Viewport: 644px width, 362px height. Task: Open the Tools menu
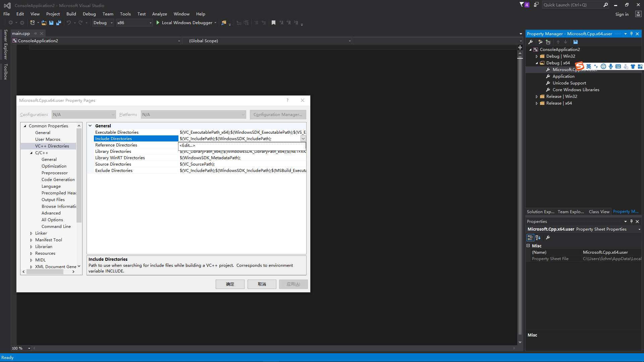125,14
